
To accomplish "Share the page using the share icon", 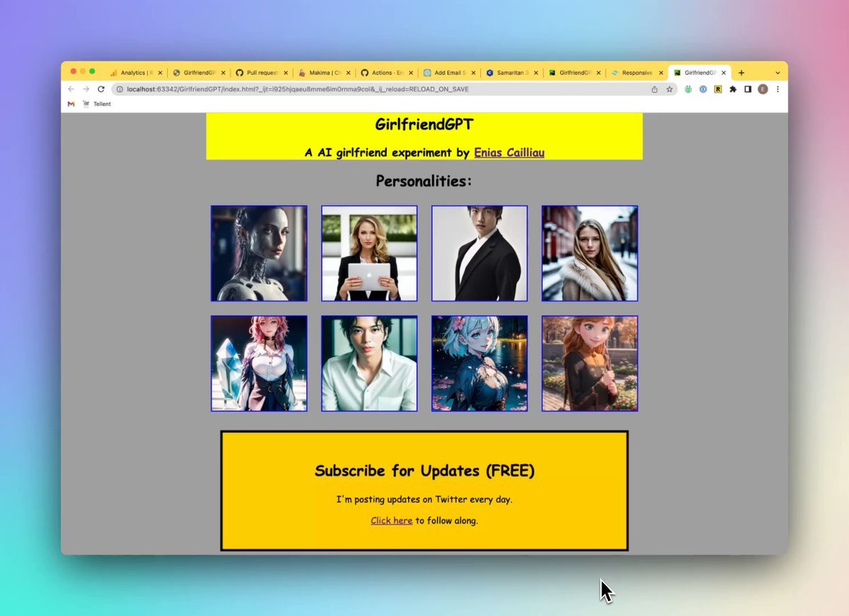I will pos(654,89).
